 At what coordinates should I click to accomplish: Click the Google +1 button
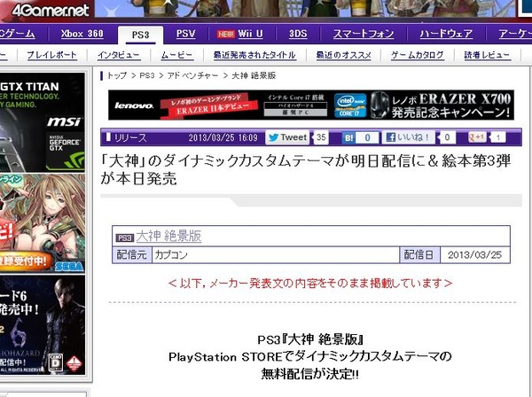point(477,137)
